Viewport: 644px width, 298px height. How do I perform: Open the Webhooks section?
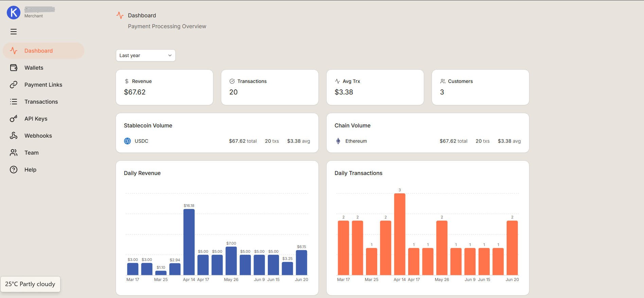43,136
